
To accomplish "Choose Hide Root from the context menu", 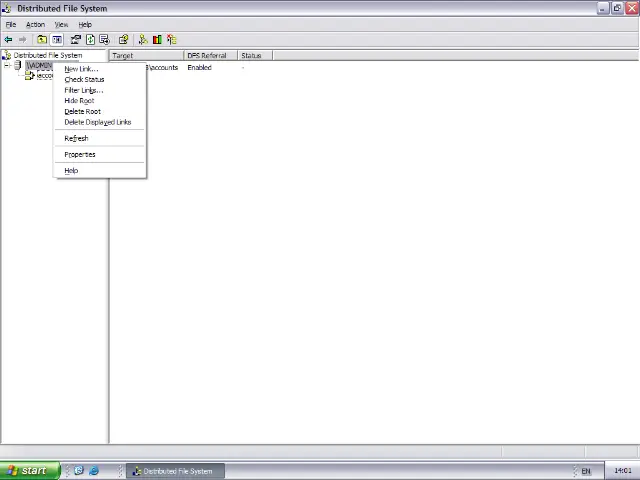I will coord(100,101).
